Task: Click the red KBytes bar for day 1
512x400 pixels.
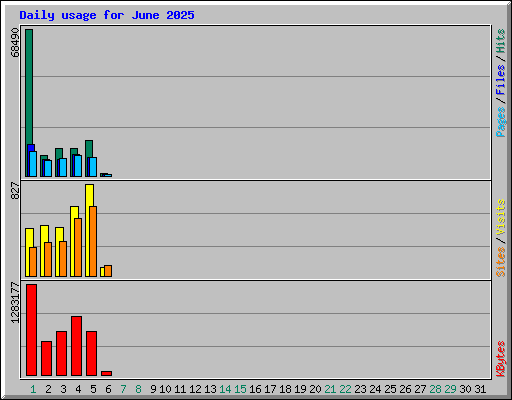Action: tap(31, 330)
